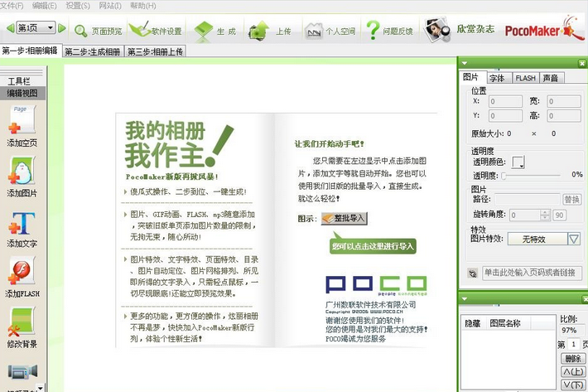The image size is (588, 392).
Task: Click the 90 degree rotate button
Action: (x=559, y=215)
